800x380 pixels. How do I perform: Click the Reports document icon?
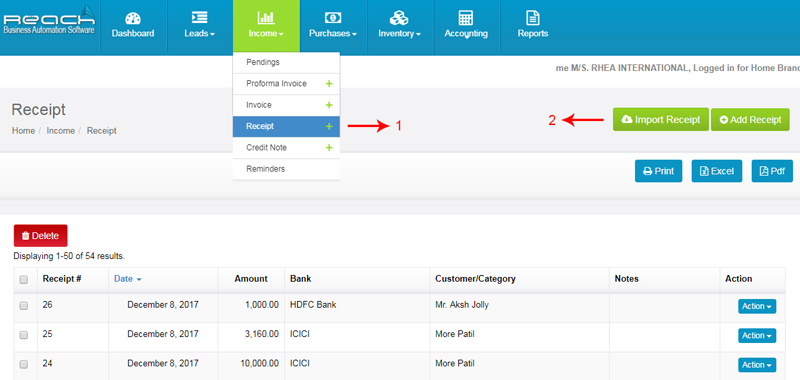click(x=533, y=18)
